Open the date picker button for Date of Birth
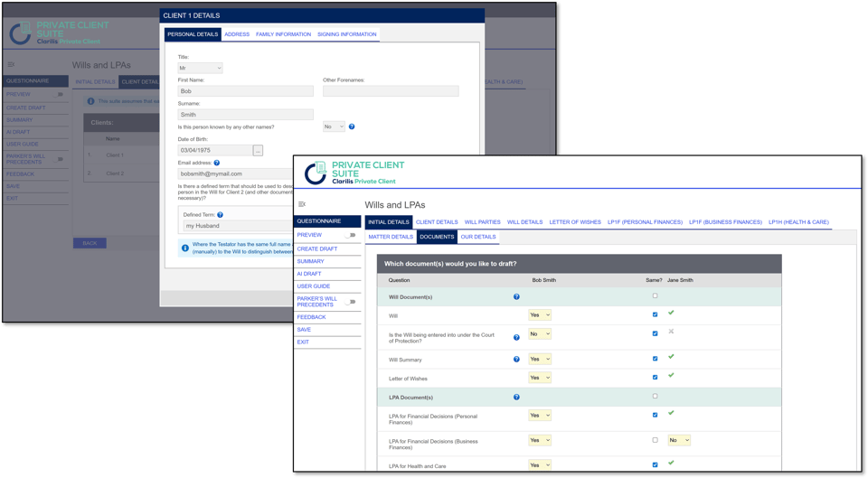This screenshot has height=478, width=868. click(x=258, y=151)
